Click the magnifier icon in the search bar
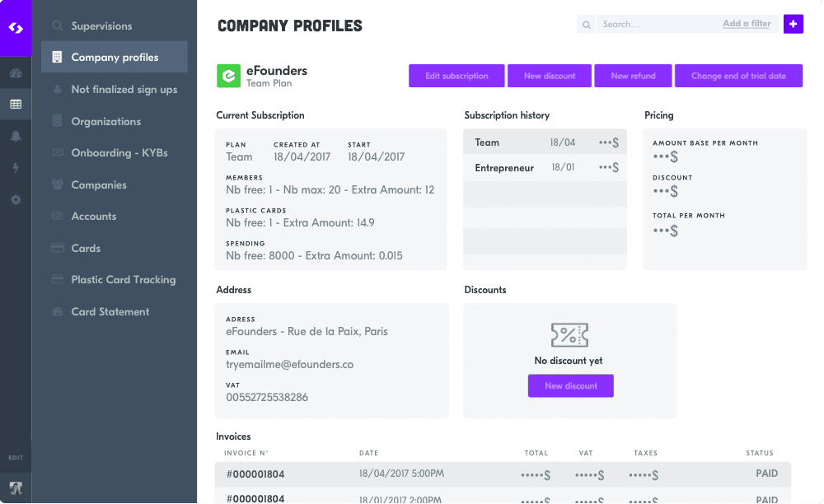Screen dimensions: 824x504 [586, 24]
